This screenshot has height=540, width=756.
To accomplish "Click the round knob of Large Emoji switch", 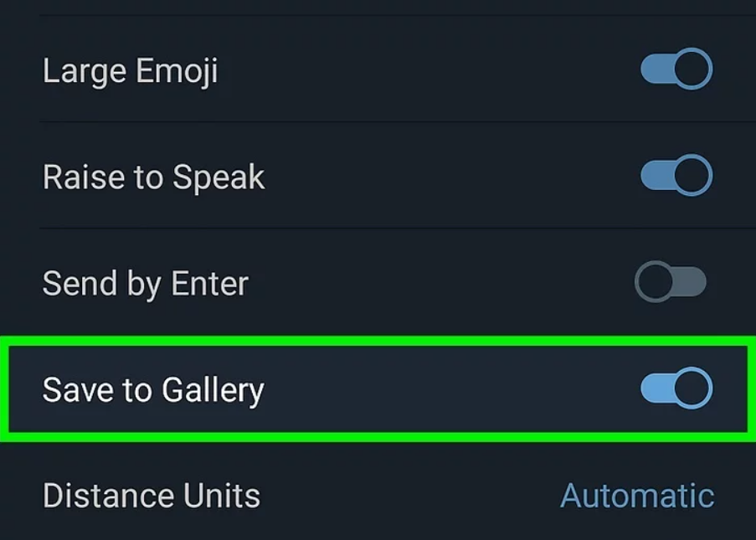I will (x=692, y=69).
